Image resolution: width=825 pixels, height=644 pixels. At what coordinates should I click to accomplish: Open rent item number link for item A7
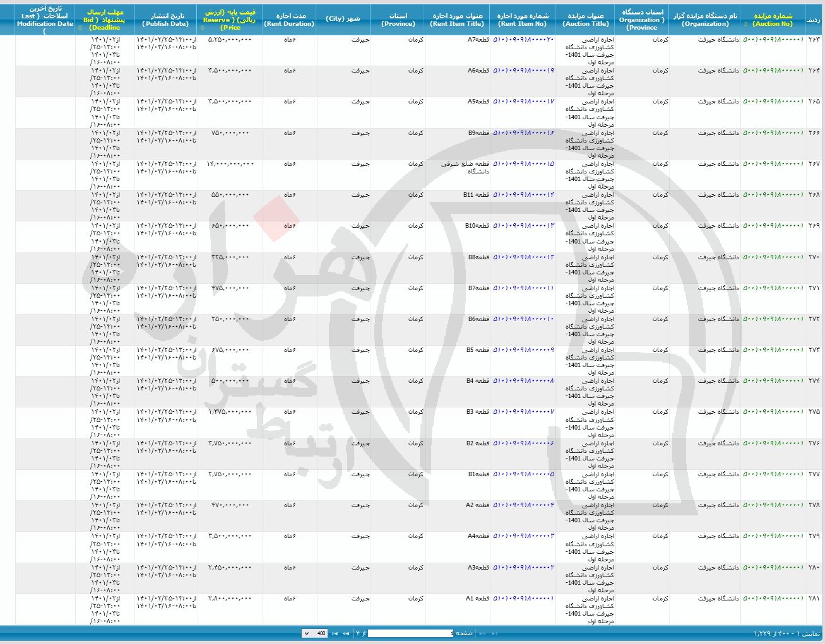point(523,39)
